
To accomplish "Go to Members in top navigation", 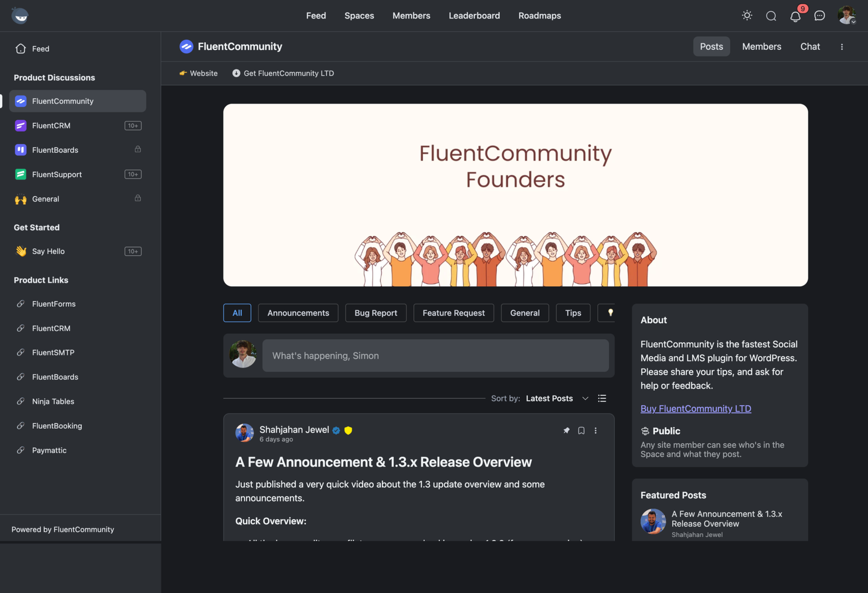I will [x=411, y=16].
